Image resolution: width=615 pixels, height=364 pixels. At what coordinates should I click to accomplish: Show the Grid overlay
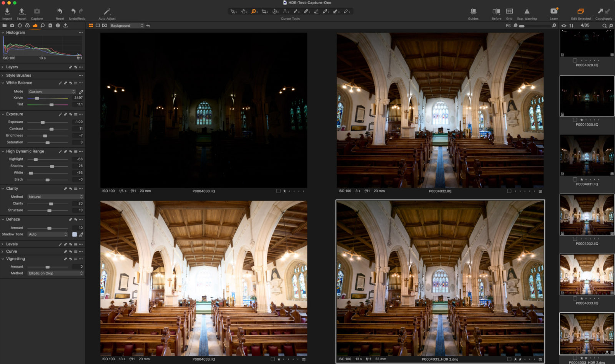(x=509, y=12)
